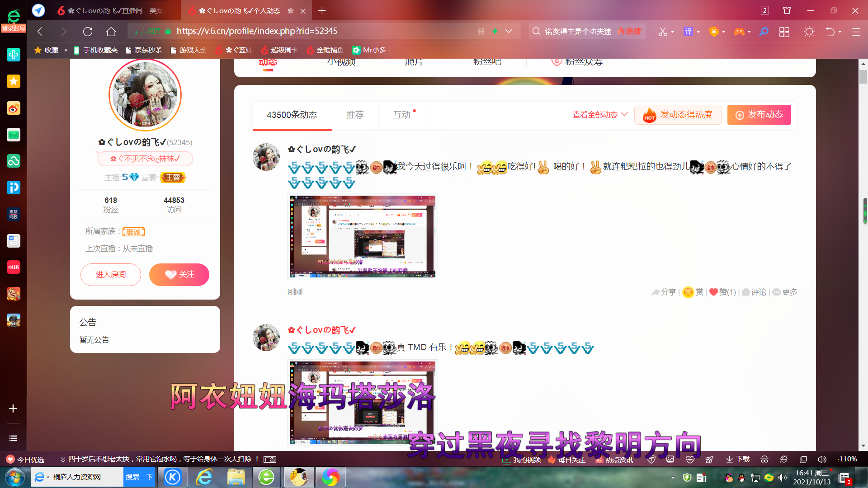
Task: Expand the 收藏 favorites dropdown arrow
Action: pos(66,50)
